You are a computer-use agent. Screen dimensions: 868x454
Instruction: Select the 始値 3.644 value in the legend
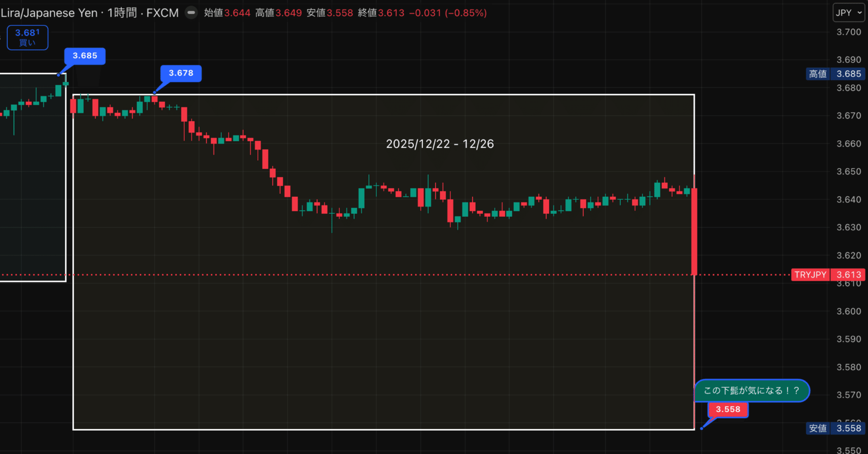point(228,13)
